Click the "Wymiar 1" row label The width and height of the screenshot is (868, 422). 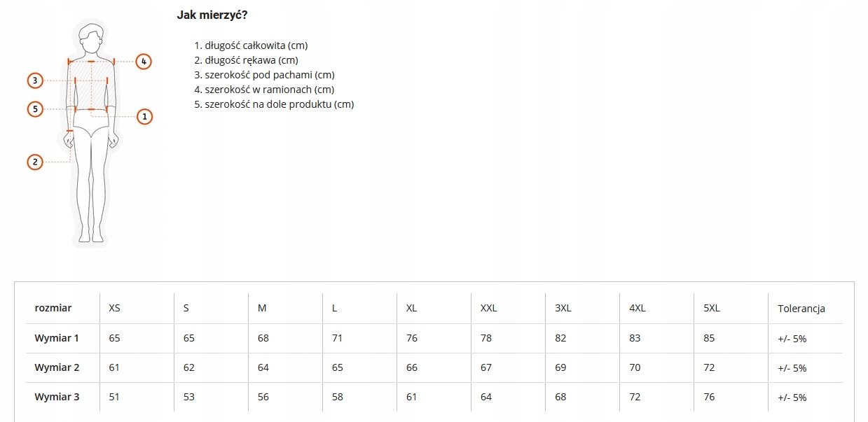(x=57, y=338)
